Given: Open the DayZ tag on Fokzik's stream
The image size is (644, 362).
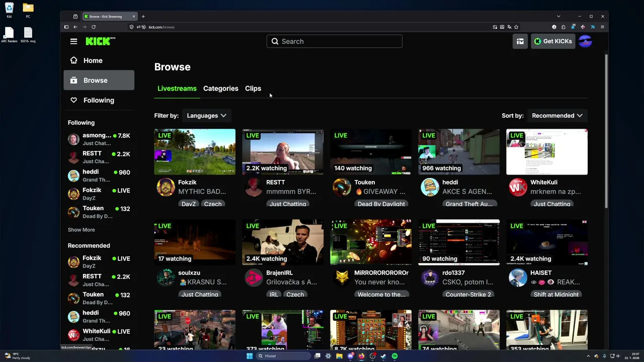Looking at the screenshot, I should (x=189, y=204).
